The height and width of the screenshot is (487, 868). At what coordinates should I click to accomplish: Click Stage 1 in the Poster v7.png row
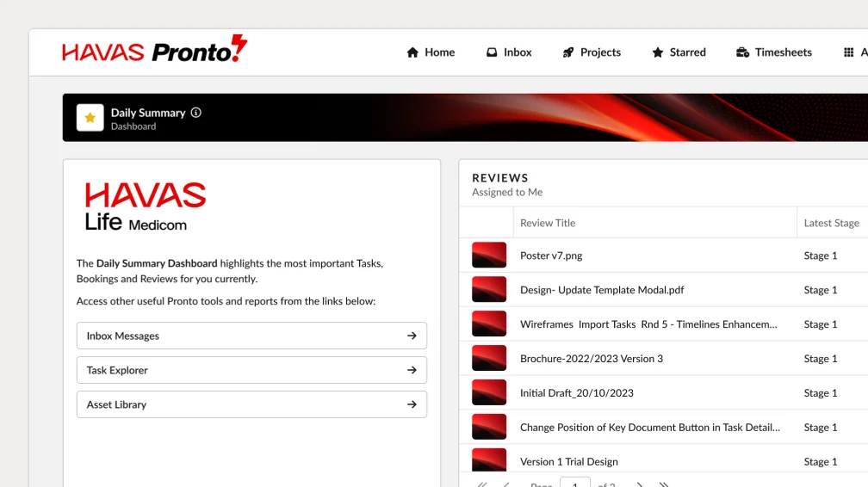(x=821, y=256)
